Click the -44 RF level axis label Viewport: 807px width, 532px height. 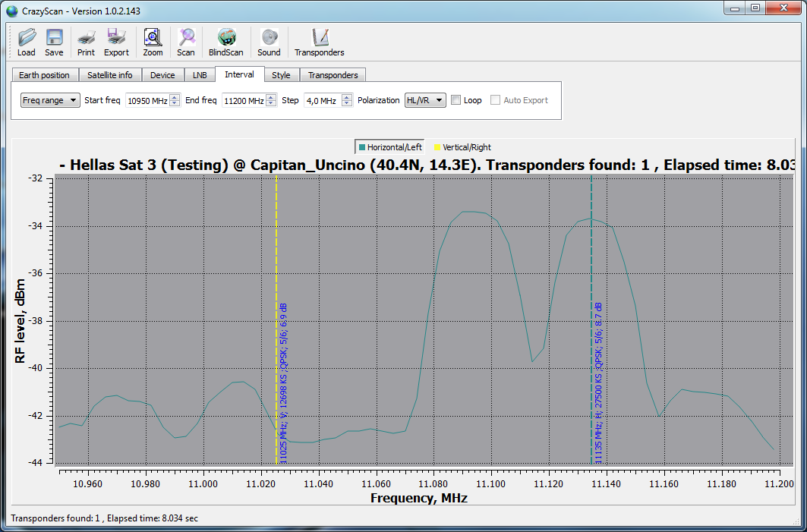(36, 463)
